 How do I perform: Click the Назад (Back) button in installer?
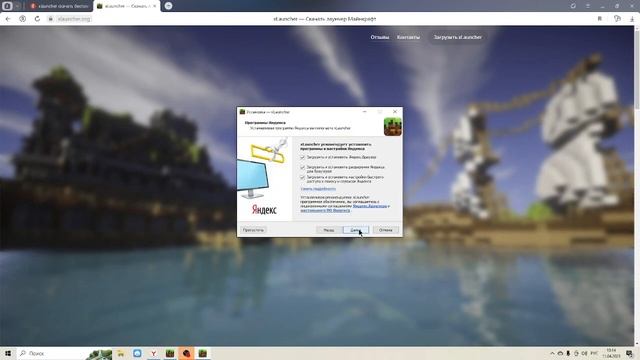(x=329, y=230)
